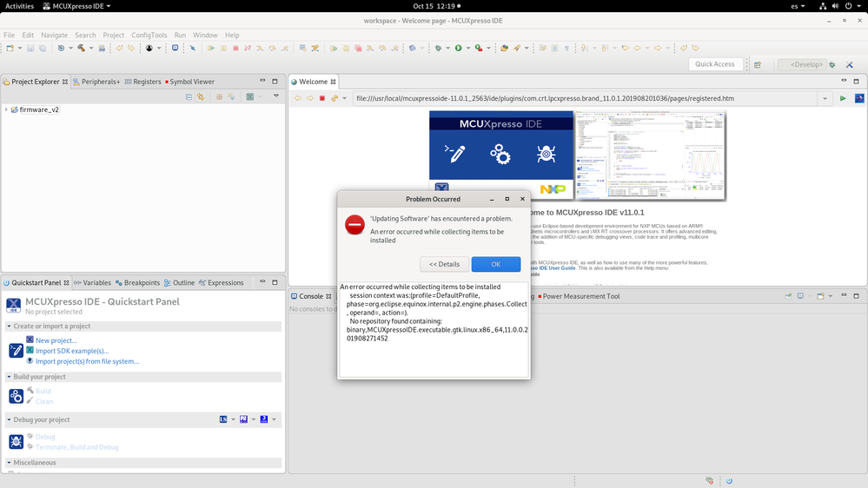
Task: Click the Import SDK example(s)... link
Action: click(x=72, y=351)
